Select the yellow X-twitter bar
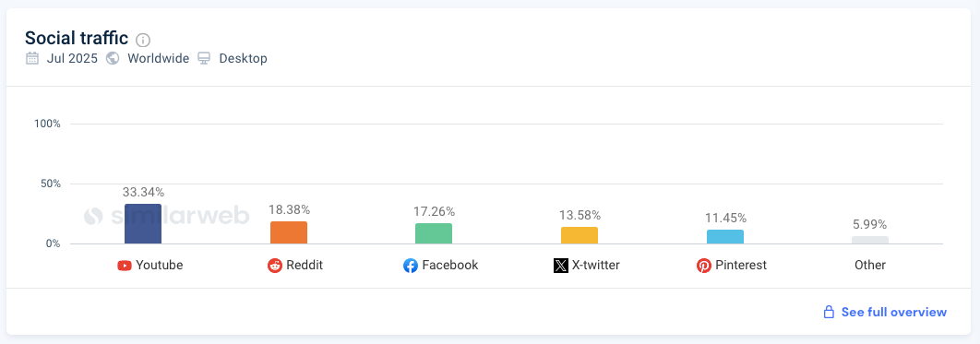This screenshot has height=344, width=980. coord(580,235)
